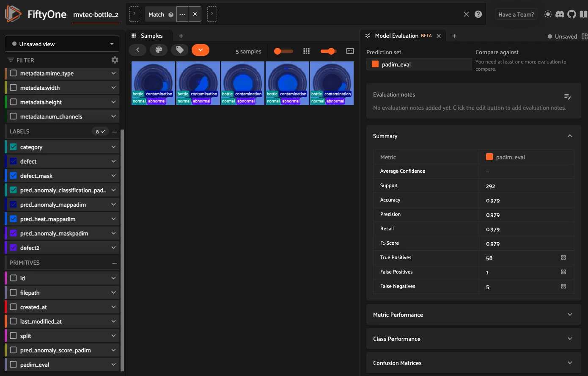Screen dimensions: 588x376
Task: Expand the created_at filter chevron
Action: [113, 307]
